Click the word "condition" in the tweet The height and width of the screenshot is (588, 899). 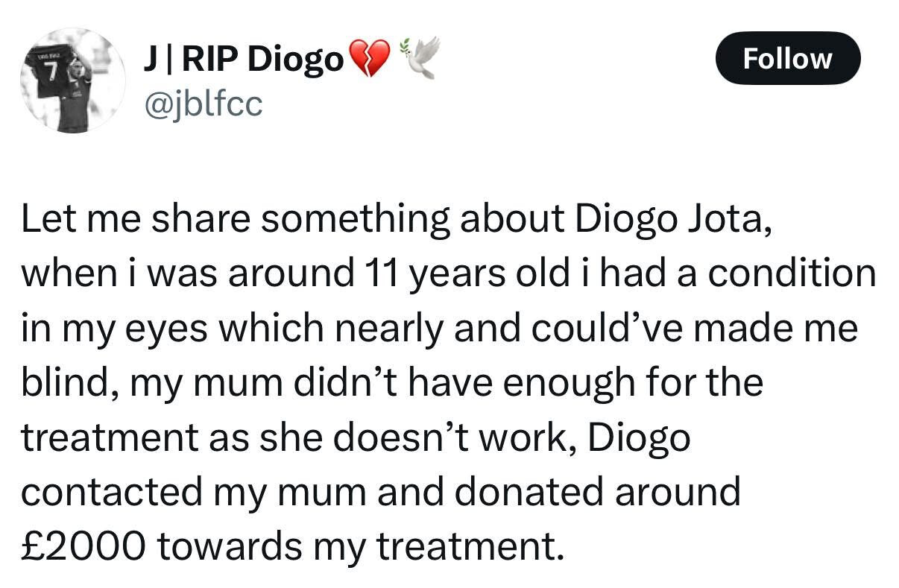(x=791, y=274)
